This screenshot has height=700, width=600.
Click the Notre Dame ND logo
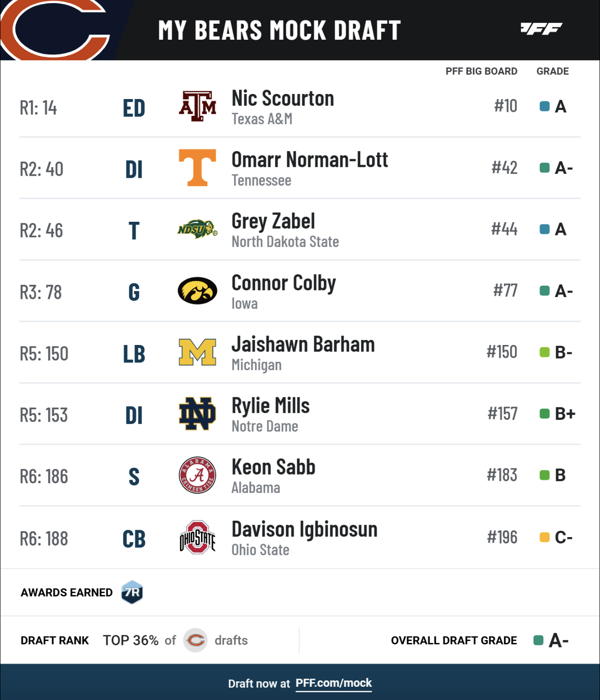197,414
